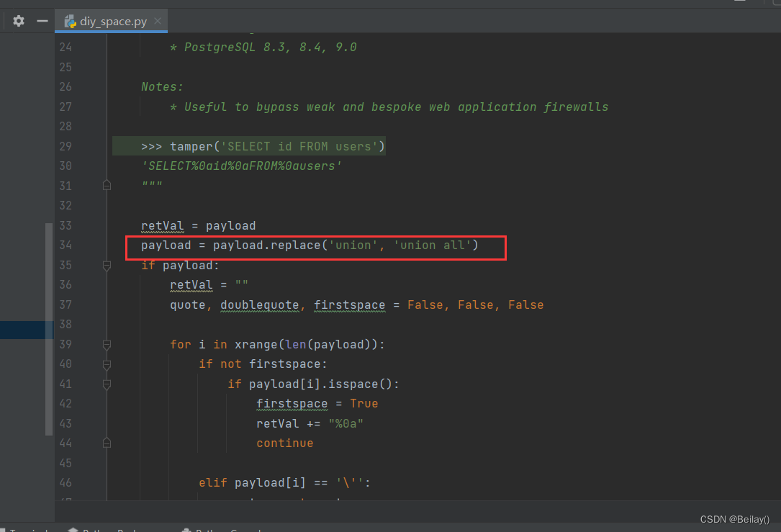Click the 'if payload[i].isspace():' line
781x532 pixels.
(313, 384)
